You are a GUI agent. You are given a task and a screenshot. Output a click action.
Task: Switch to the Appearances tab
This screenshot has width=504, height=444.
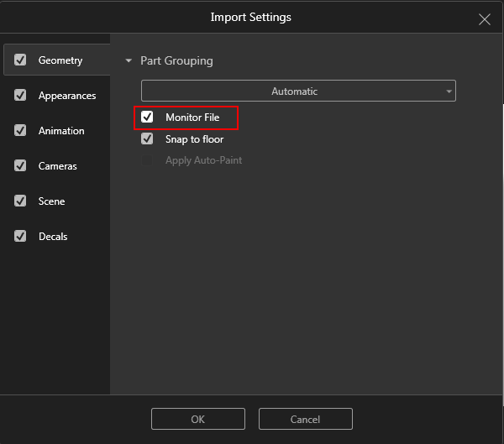(x=67, y=96)
